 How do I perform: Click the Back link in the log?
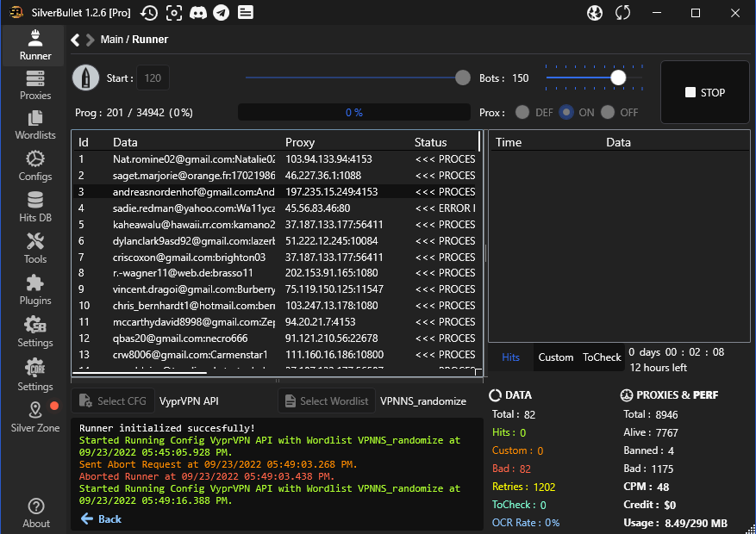101,519
